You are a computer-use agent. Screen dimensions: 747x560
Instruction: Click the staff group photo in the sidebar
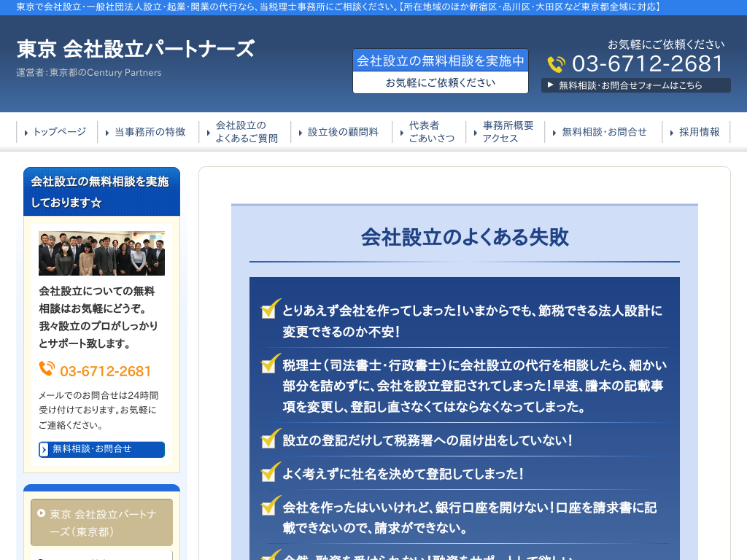click(101, 253)
